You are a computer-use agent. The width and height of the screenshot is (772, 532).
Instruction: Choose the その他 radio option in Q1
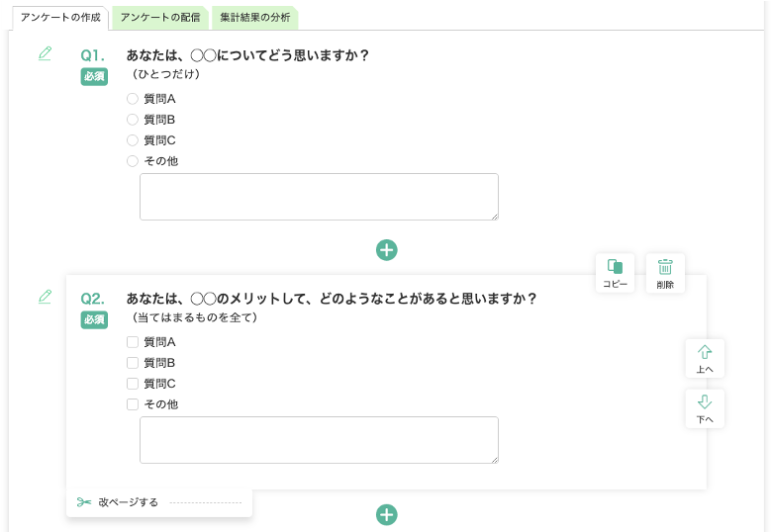click(133, 161)
